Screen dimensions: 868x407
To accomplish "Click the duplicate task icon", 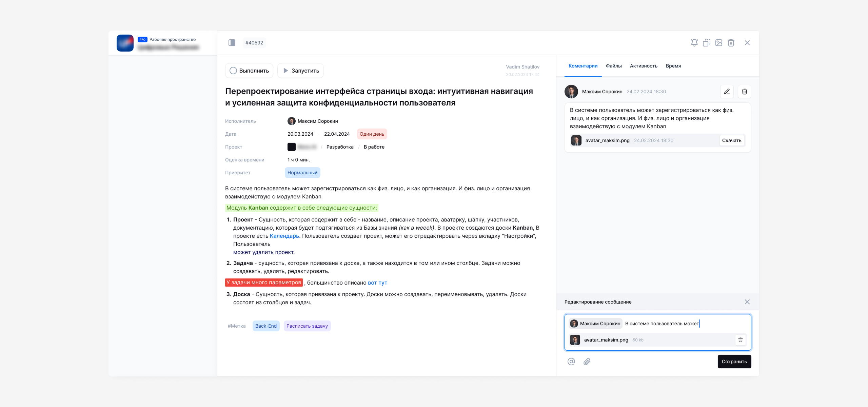I will pos(706,43).
